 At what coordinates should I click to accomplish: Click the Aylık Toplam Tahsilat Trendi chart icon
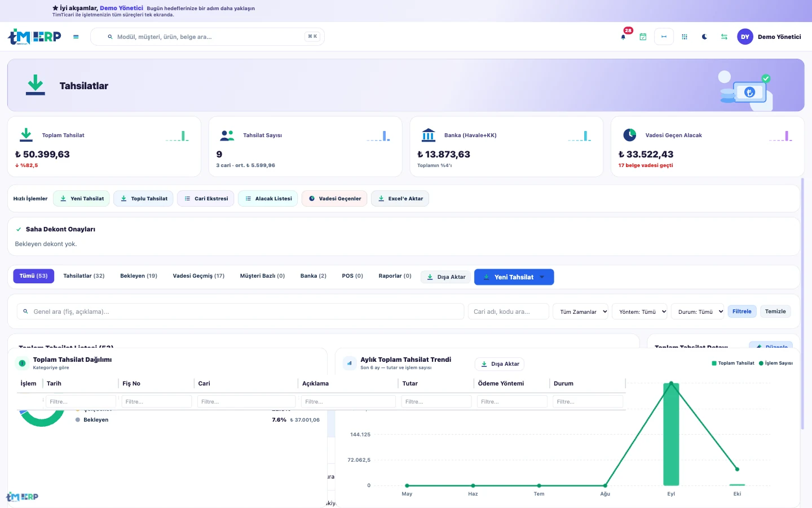tap(350, 363)
